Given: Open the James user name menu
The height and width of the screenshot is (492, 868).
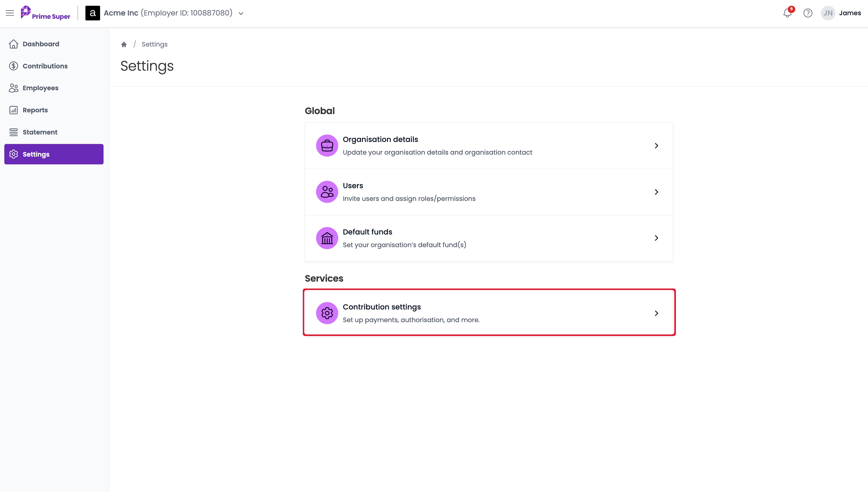Looking at the screenshot, I should click(x=850, y=13).
